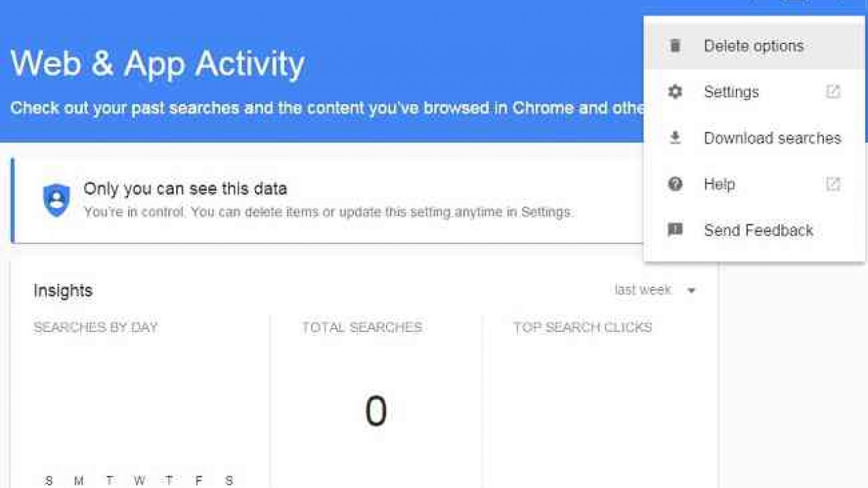The image size is (868, 488).
Task: Open Settings from the overflow menu
Action: [754, 92]
